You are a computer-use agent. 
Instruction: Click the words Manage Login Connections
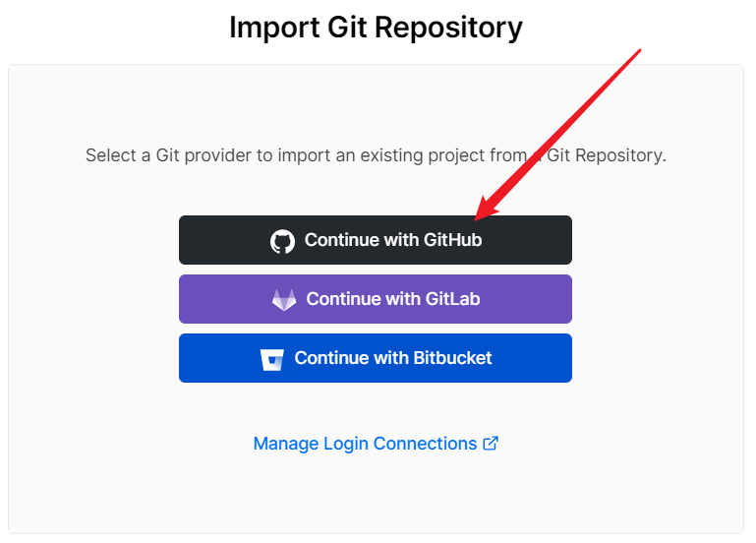pos(365,444)
